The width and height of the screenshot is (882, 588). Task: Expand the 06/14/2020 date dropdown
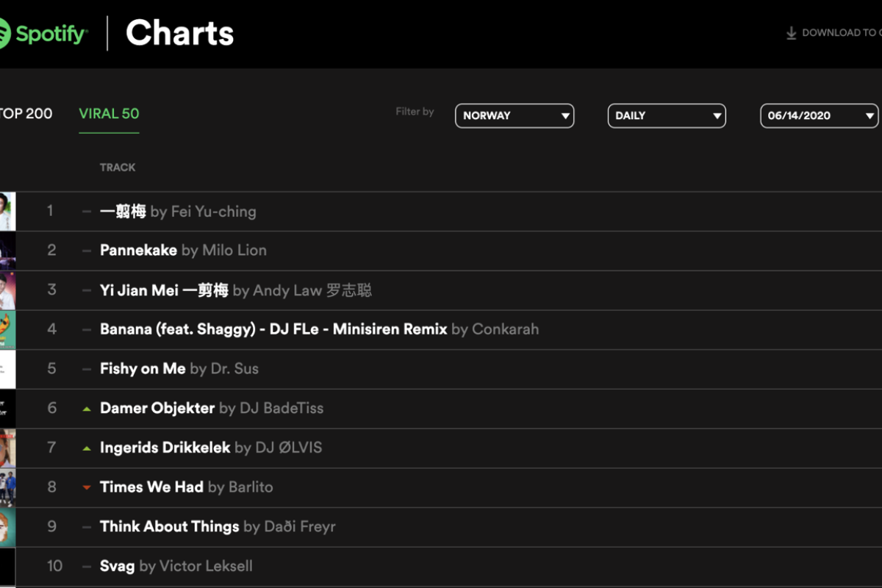pos(819,116)
